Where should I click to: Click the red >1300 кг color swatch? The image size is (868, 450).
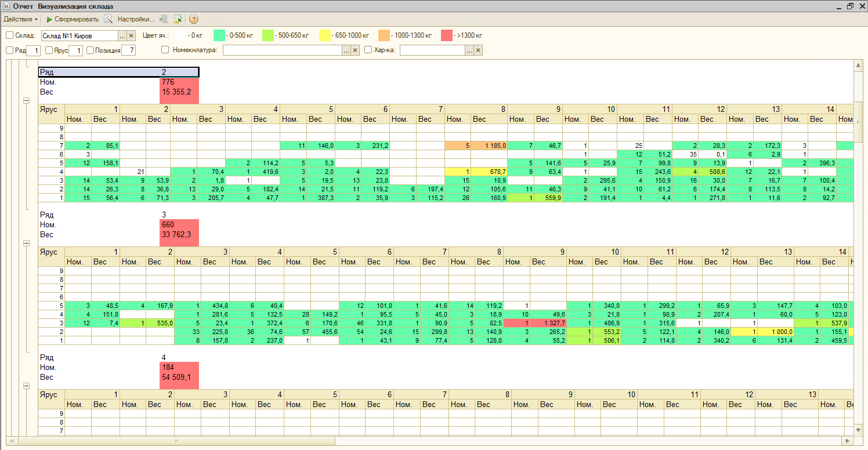click(x=447, y=35)
